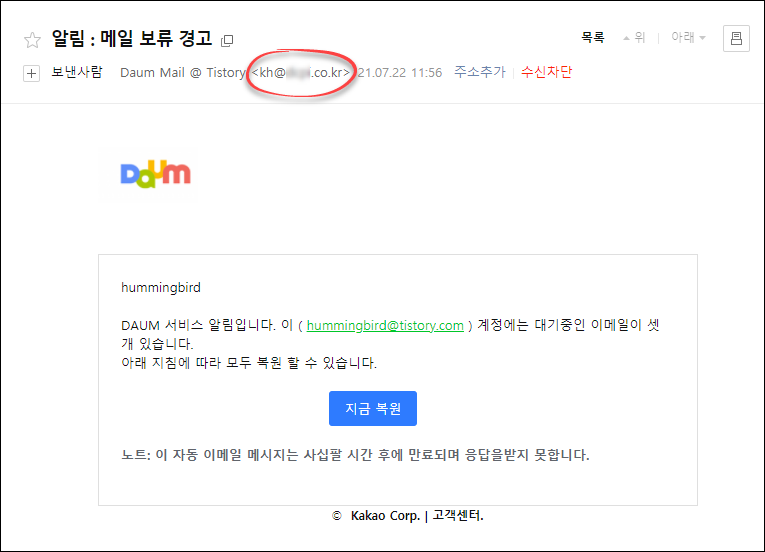Viewport: 765px width, 552px height.
Task: Click sender name Daum Mail @ Tistory
Action: [x=182, y=73]
